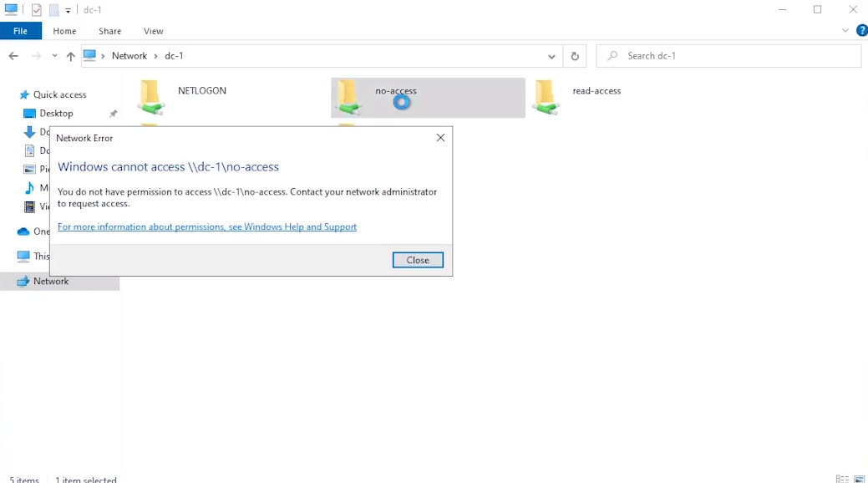The image size is (868, 483).
Task: Switch to the Home ribbon tab
Action: coord(64,31)
